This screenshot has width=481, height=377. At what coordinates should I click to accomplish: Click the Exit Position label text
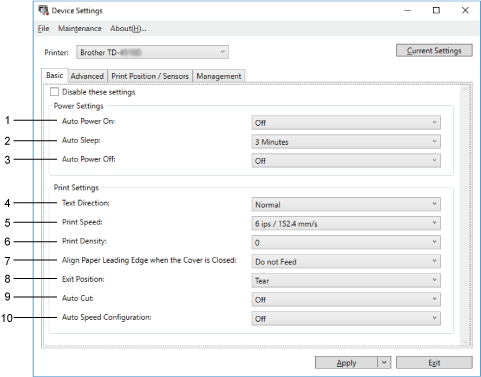coord(83,279)
